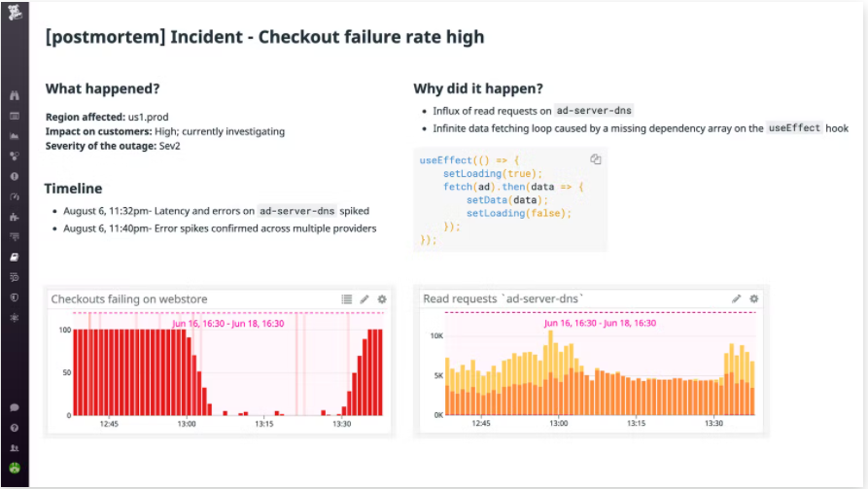Open the Logs search icon in sidebar
The image size is (868, 489).
(x=15, y=277)
